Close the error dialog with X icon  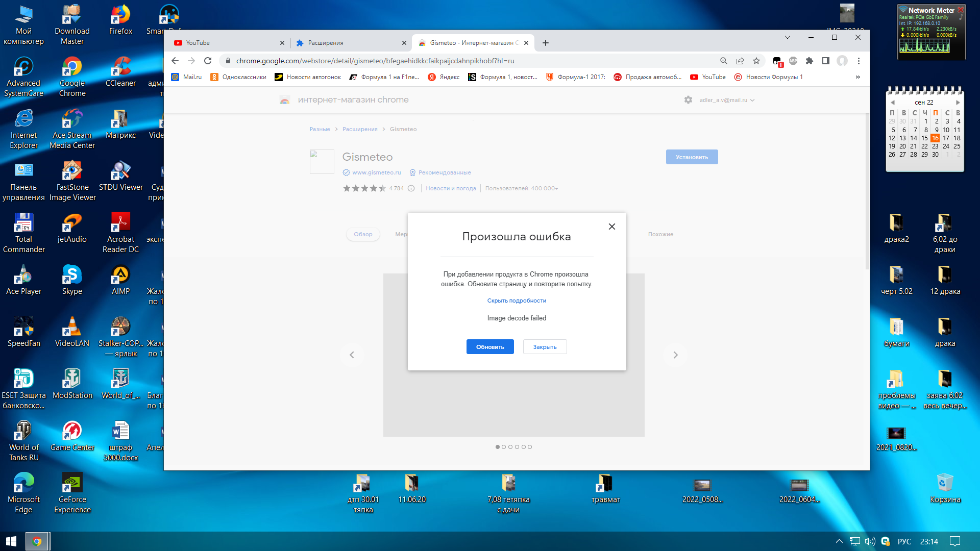coord(612,227)
